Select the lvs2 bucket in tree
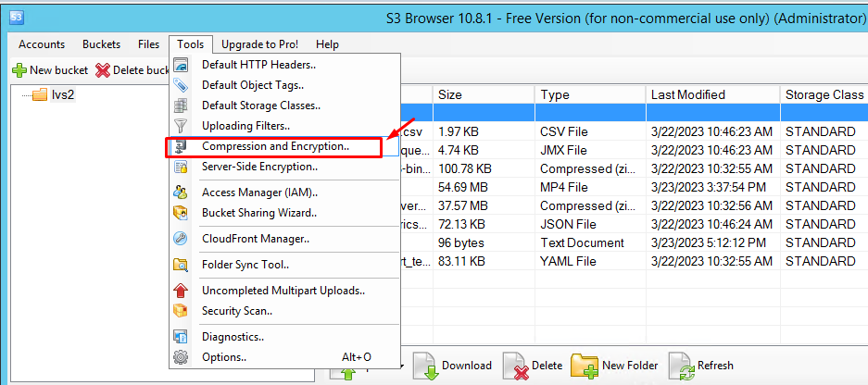 pos(63,95)
